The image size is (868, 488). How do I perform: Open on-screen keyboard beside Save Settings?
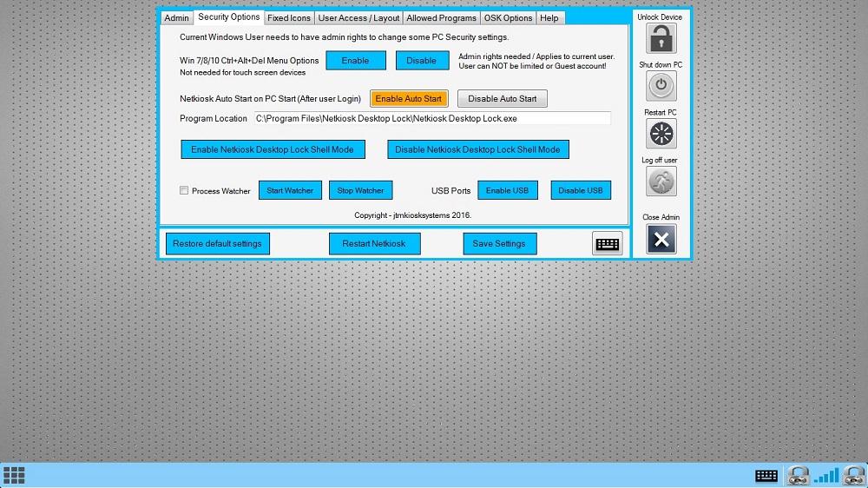(608, 244)
